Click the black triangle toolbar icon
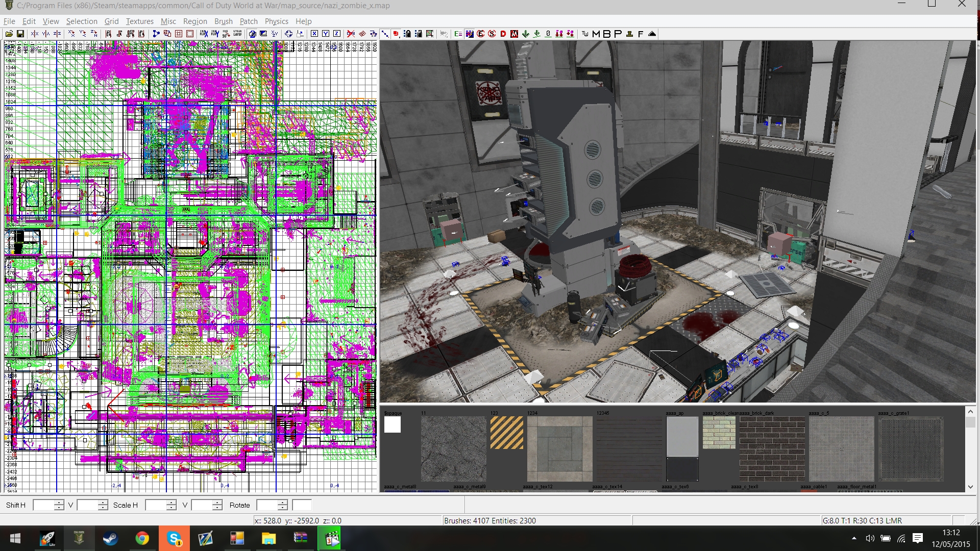This screenshot has width=980, height=551. [652, 34]
